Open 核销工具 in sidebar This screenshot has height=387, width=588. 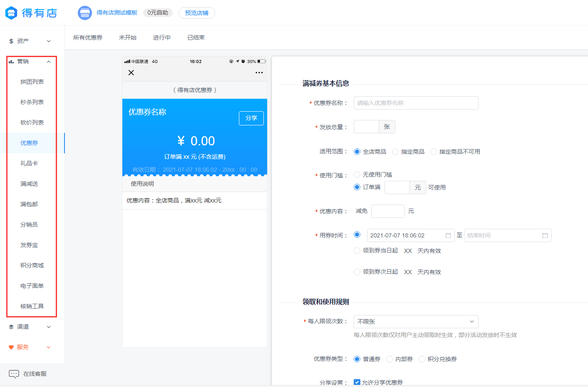click(32, 307)
